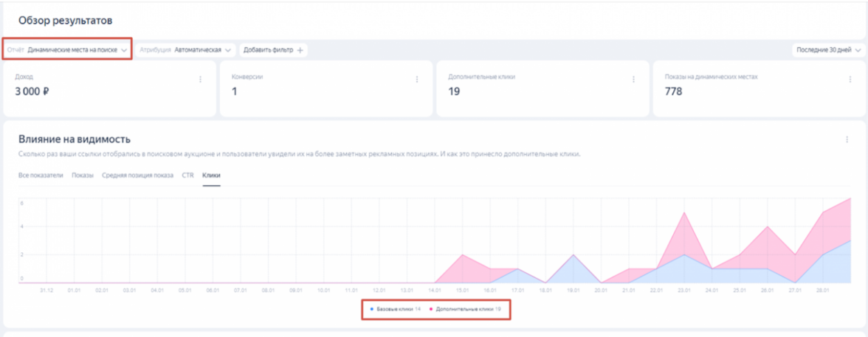The image size is (868, 337).
Task: Click the 15.01 pink data point on chart
Action: coord(463,254)
